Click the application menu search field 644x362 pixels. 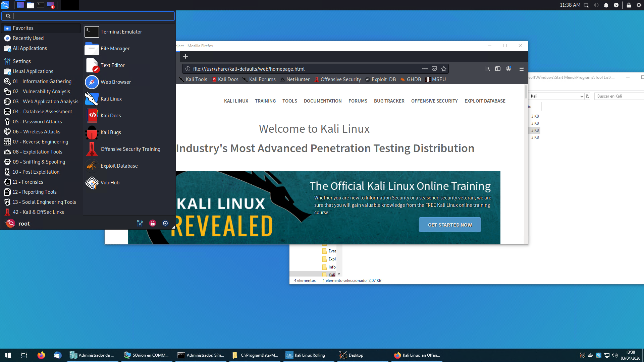pos(91,16)
